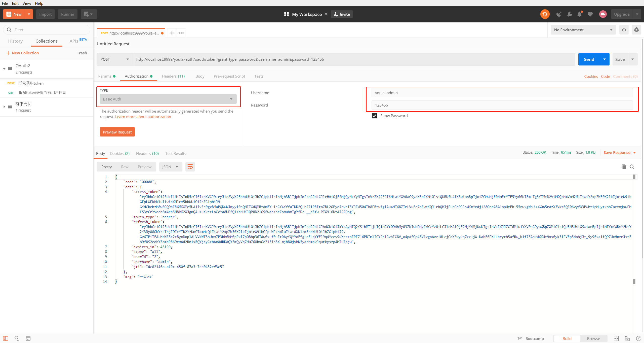Click the Interceptor icon in toolbar
644x343 pixels.
click(x=558, y=14)
